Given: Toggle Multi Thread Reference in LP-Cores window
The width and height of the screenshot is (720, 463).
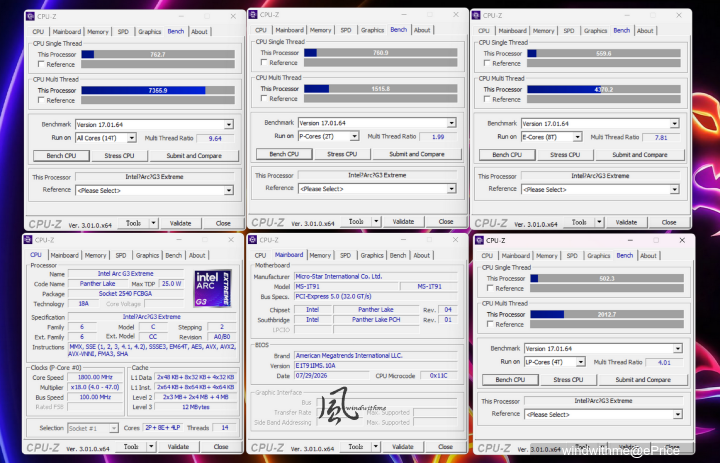Looking at the screenshot, I should tap(490, 324).
